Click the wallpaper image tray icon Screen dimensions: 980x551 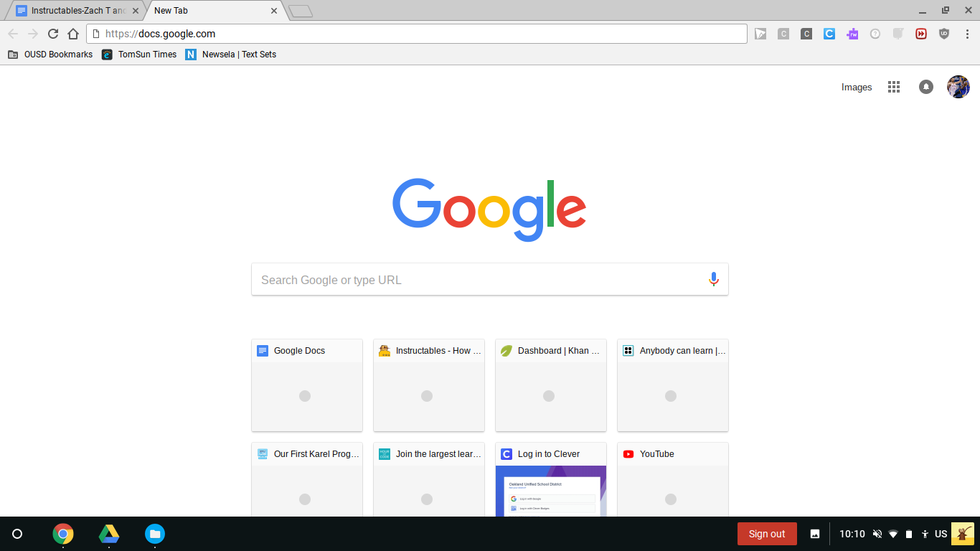(815, 534)
